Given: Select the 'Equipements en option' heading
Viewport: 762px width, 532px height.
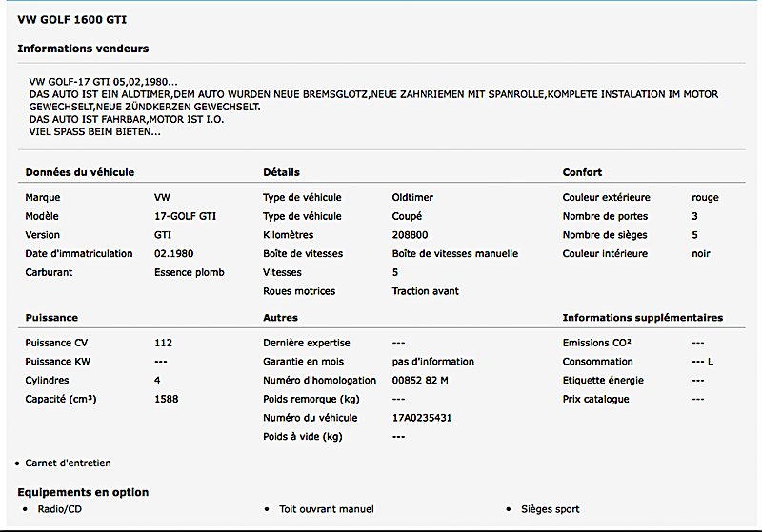Looking at the screenshot, I should pyautogui.click(x=83, y=492).
